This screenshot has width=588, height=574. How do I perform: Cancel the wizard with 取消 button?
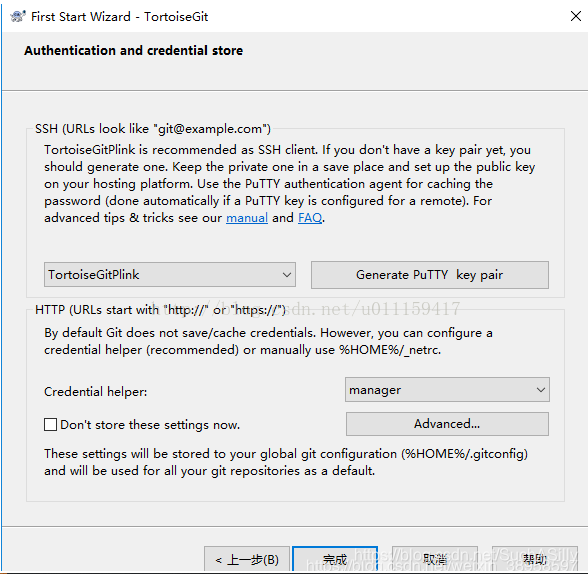tap(435, 559)
